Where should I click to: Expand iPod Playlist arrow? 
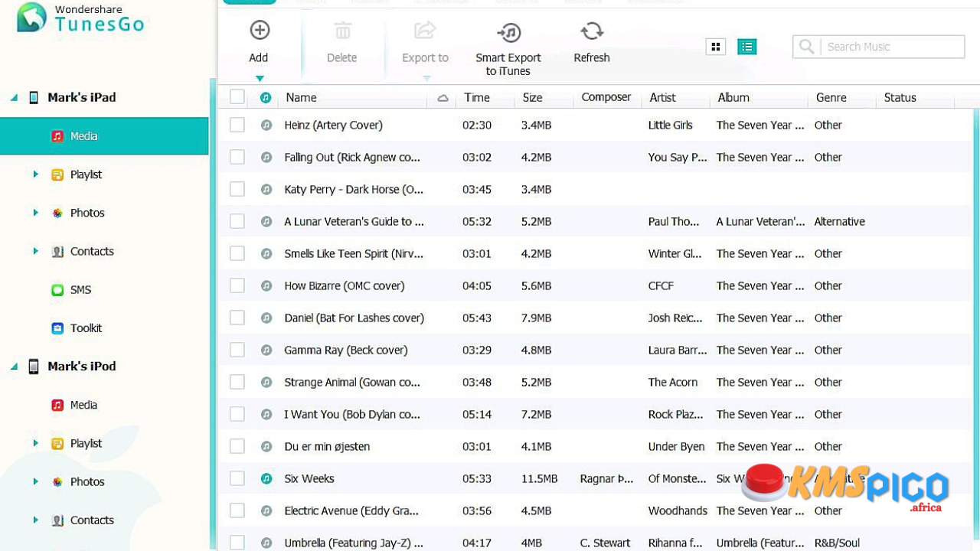click(35, 443)
